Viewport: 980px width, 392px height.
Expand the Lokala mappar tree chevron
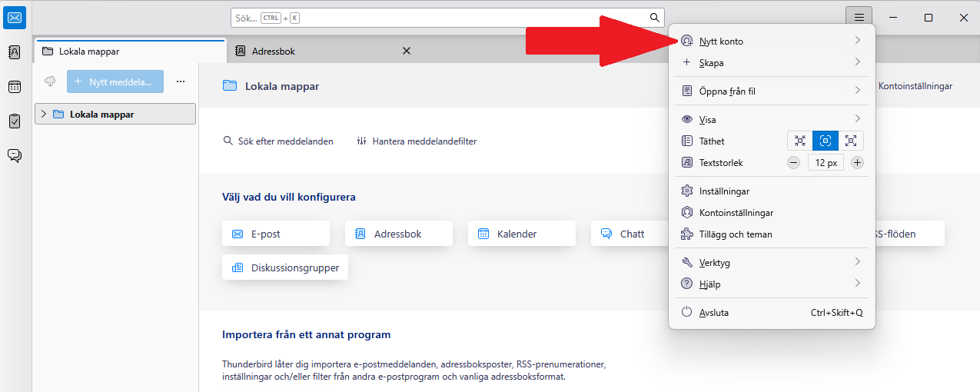click(43, 114)
